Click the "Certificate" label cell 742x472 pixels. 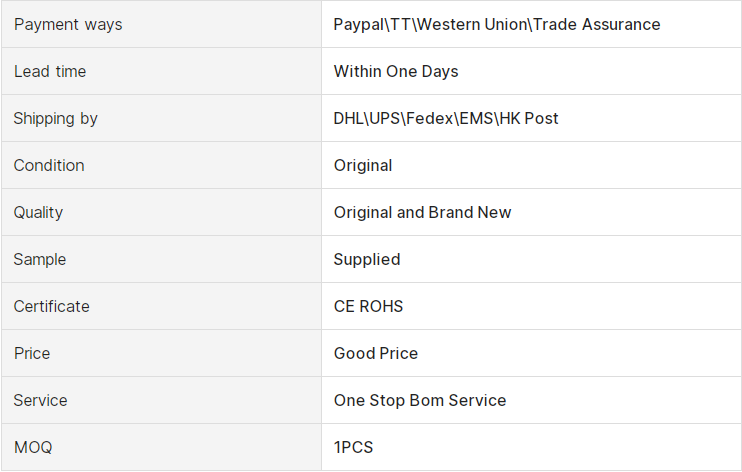51,306
